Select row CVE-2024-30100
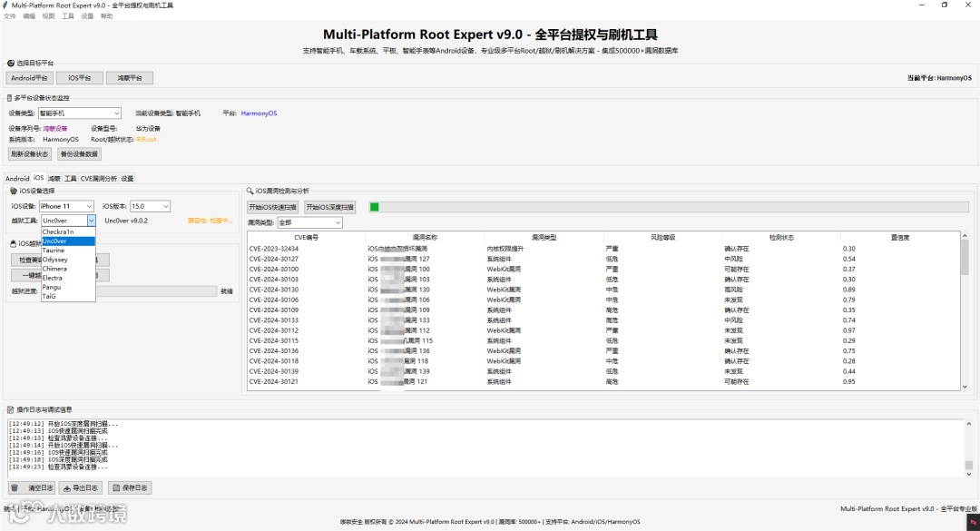 tap(603, 270)
